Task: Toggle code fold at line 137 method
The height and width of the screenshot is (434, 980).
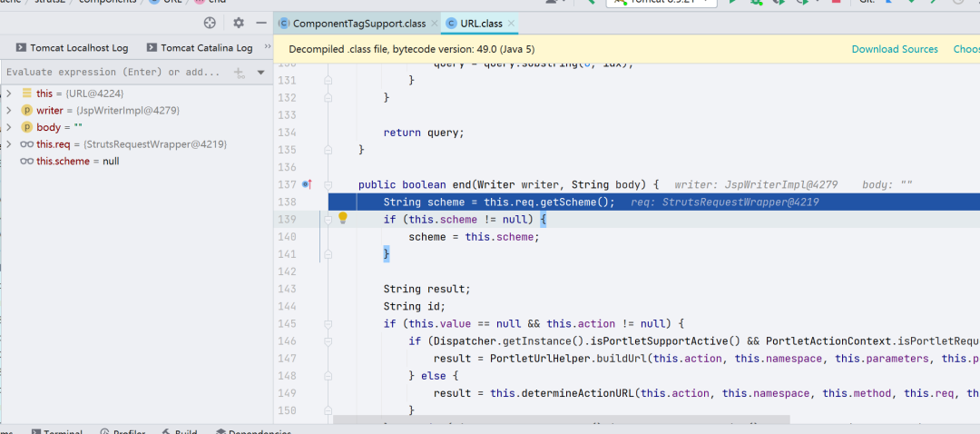Action: (328, 184)
